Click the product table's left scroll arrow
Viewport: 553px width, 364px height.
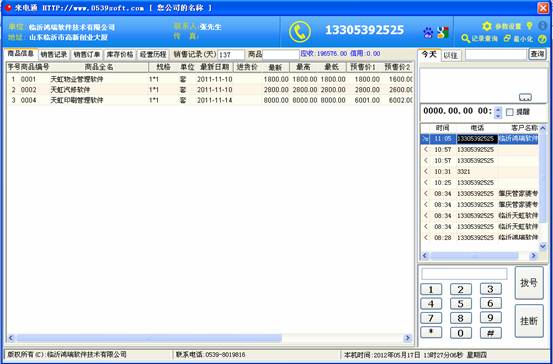pyautogui.click(x=11, y=338)
